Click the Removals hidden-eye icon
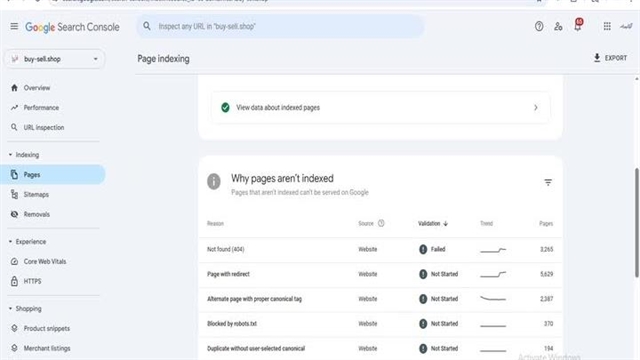The width and height of the screenshot is (640, 360). [x=14, y=214]
